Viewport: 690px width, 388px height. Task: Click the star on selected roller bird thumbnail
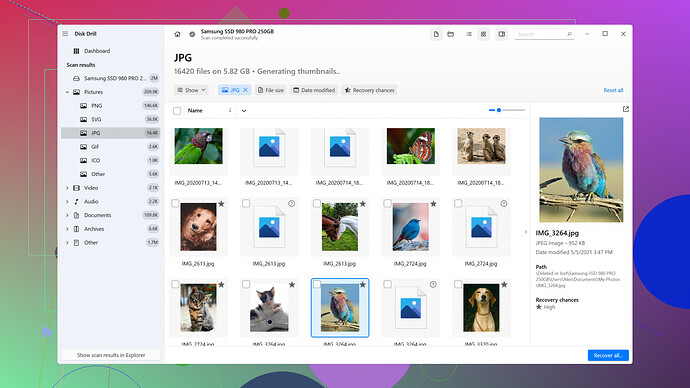(x=363, y=285)
